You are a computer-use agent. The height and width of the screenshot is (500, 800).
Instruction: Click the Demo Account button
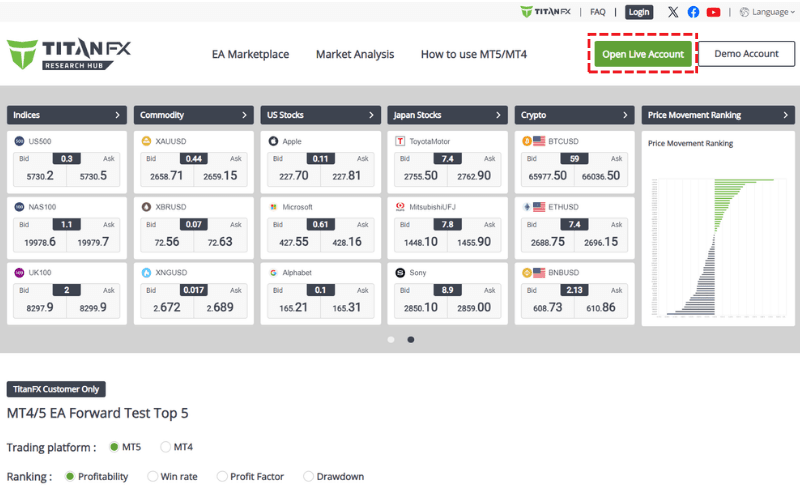tap(746, 54)
